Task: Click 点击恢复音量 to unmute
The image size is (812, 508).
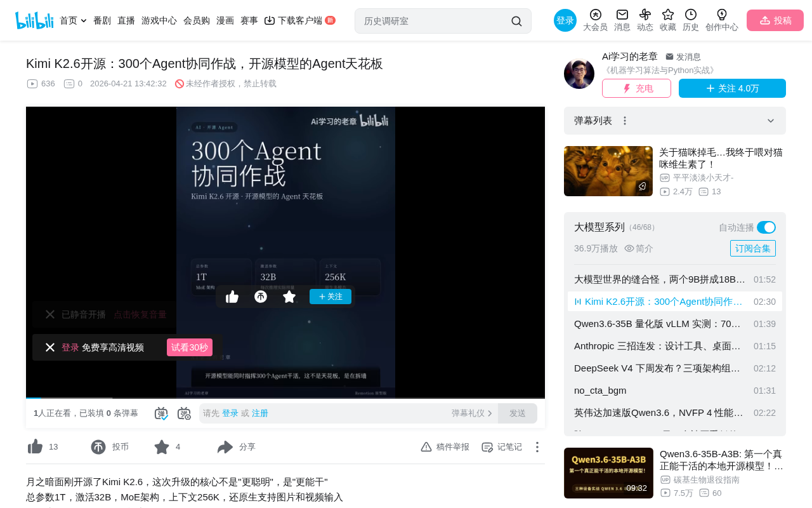Action: click(x=140, y=314)
